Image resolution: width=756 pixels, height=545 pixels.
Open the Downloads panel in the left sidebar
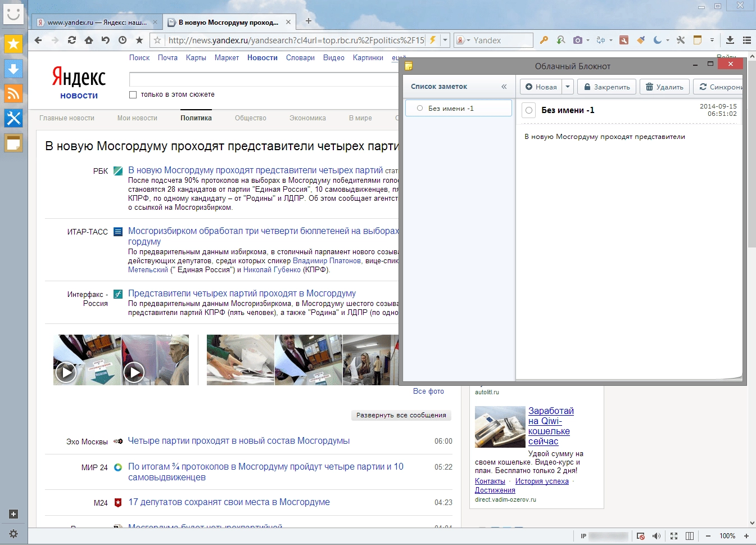pyautogui.click(x=13, y=69)
